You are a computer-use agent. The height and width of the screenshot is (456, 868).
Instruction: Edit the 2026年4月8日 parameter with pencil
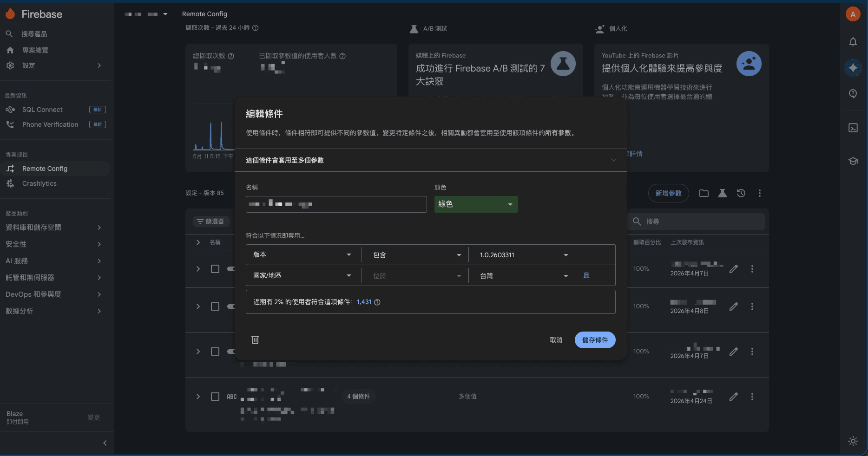tap(734, 306)
